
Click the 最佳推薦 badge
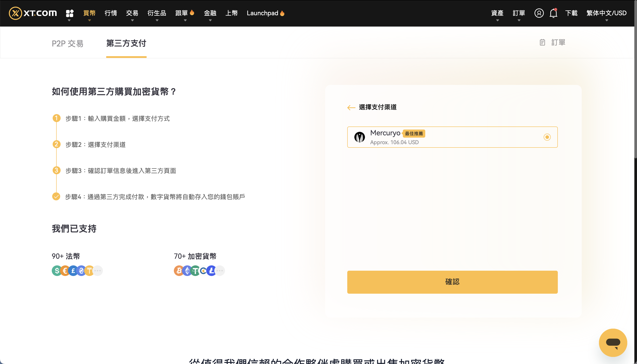point(414,134)
